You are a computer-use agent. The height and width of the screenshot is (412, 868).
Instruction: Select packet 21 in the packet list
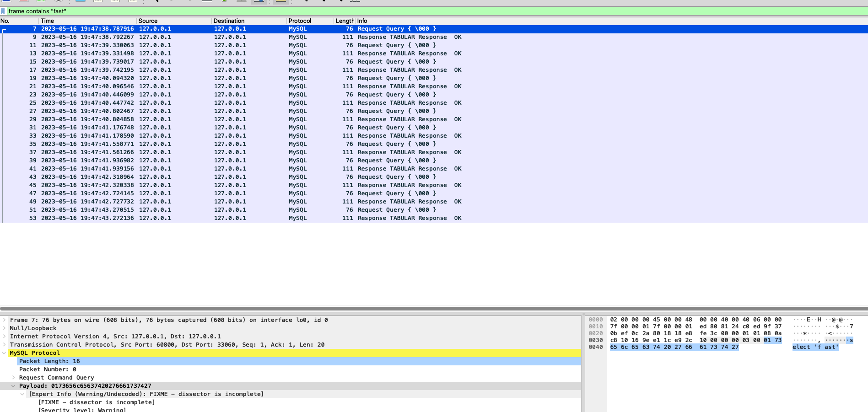point(434,86)
